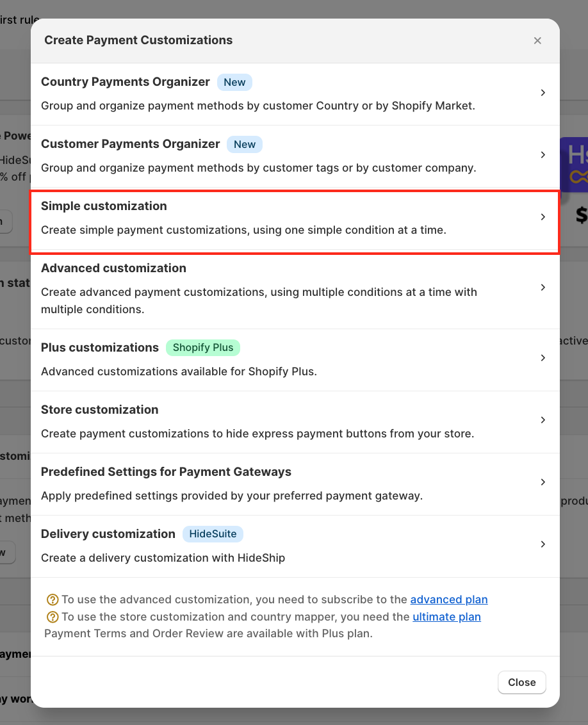This screenshot has width=588, height=725.
Task: Select the Store customization heading
Action: click(99, 410)
